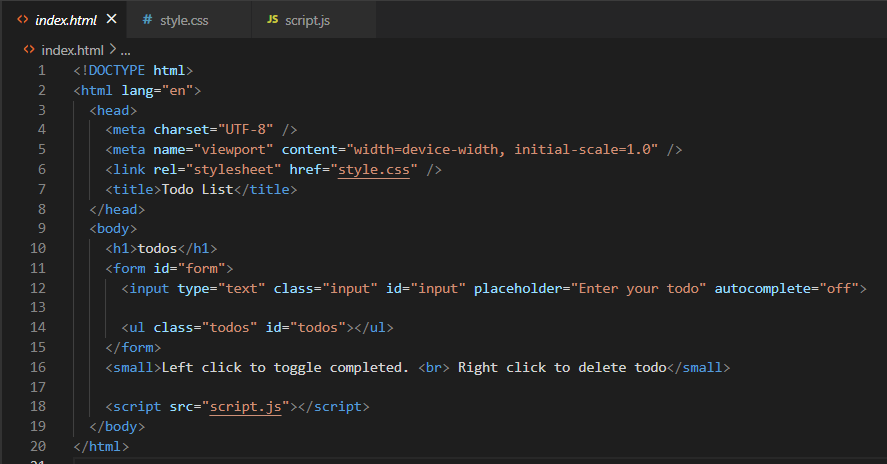Screen dimensions: 887x464
Task: Click the breadcrumb HTML file icon
Action: coord(29,50)
